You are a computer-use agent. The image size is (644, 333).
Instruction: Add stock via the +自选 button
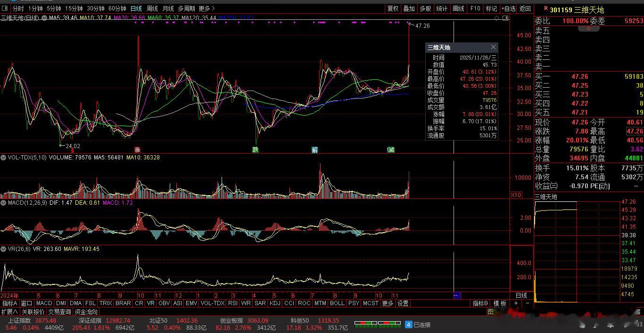click(508, 8)
